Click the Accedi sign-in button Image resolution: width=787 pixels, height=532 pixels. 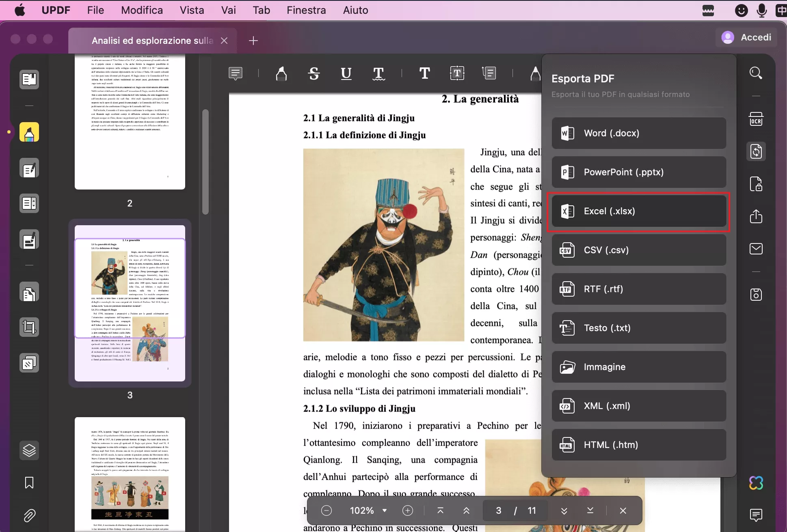click(746, 37)
